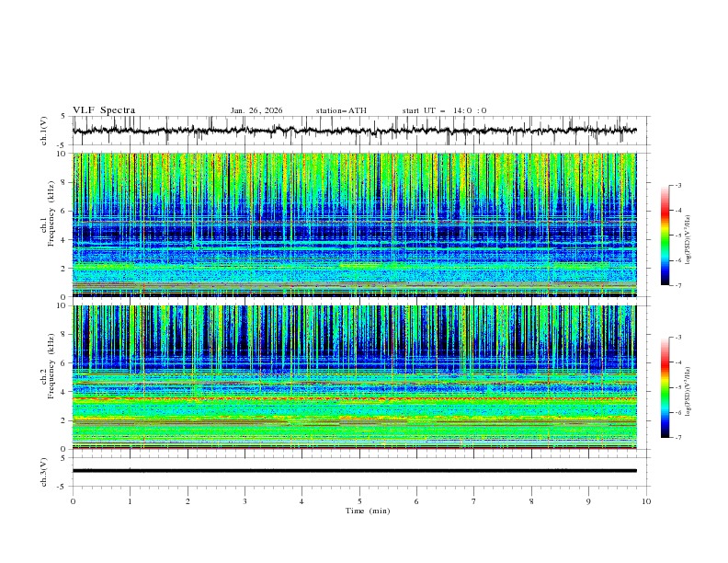Click the 'station=ATH' label
The width and height of the screenshot is (728, 563).
pos(341,110)
